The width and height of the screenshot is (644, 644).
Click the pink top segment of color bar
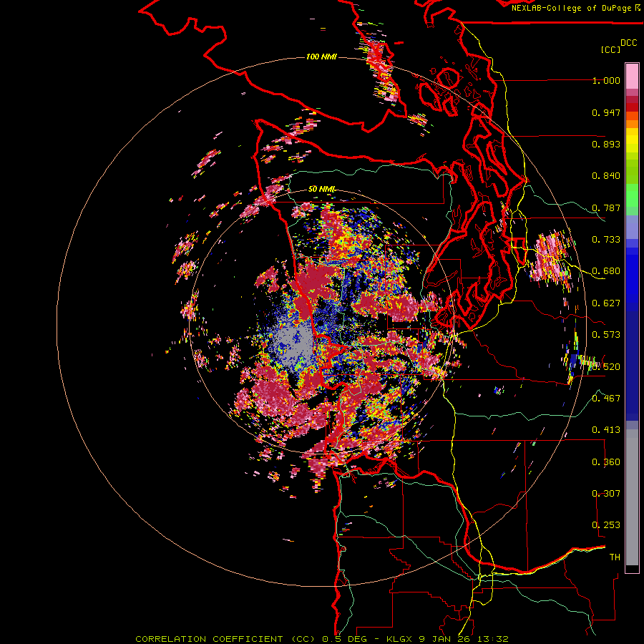tap(632, 76)
